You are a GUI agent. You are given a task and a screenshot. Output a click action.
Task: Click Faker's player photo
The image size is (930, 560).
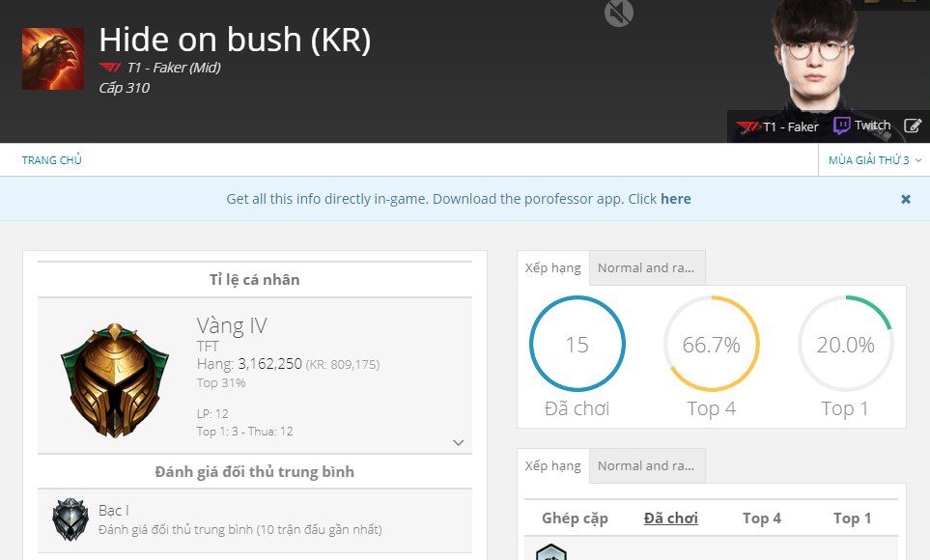point(814,55)
